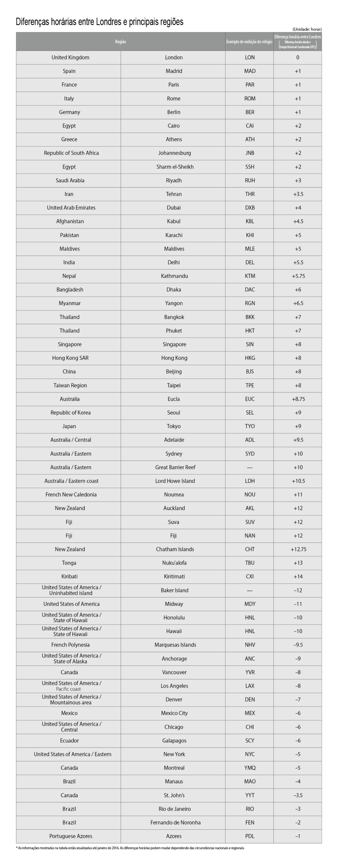This screenshot has height=868, width=338.
Task: Click the 'LAX' clock code cell
Action: click(x=250, y=686)
